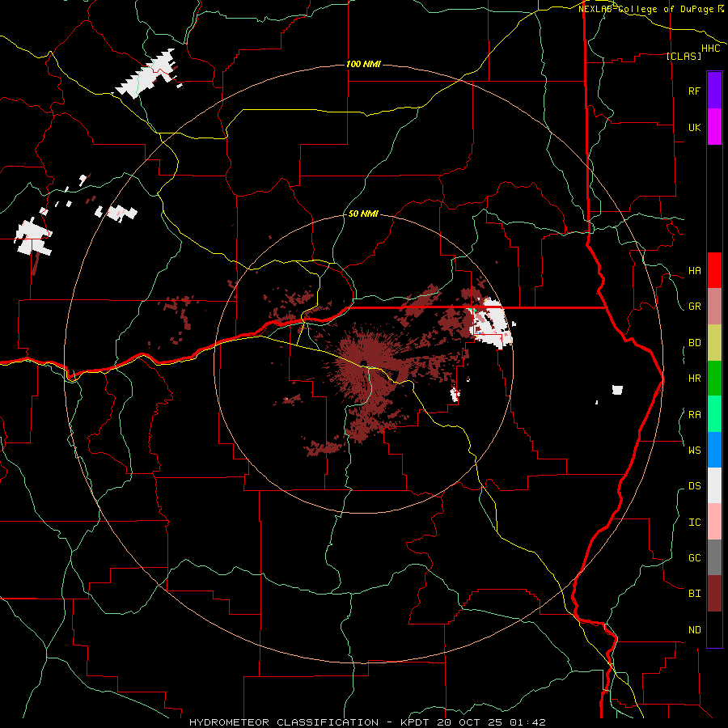Click the 100 NMI range ring label
Image resolution: width=728 pixels, height=728 pixels.
363,64
